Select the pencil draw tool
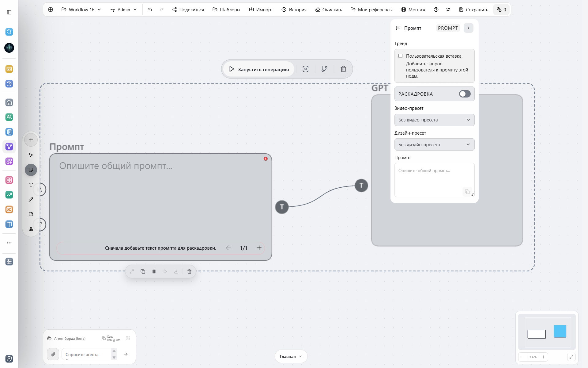The width and height of the screenshot is (588, 368). pyautogui.click(x=31, y=199)
